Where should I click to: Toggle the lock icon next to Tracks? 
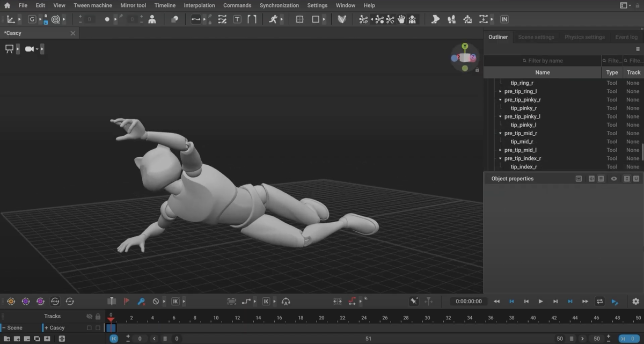(98, 316)
